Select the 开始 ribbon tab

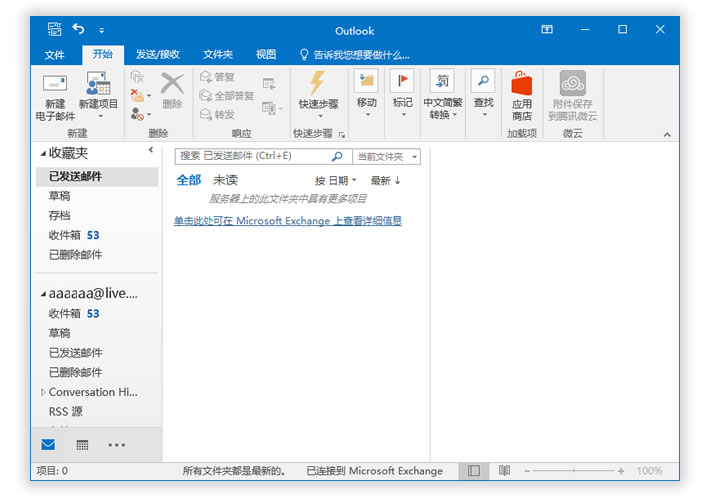[103, 54]
